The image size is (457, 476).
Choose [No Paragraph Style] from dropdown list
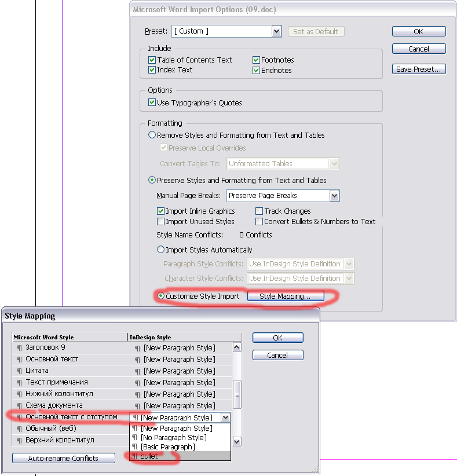coord(180,437)
